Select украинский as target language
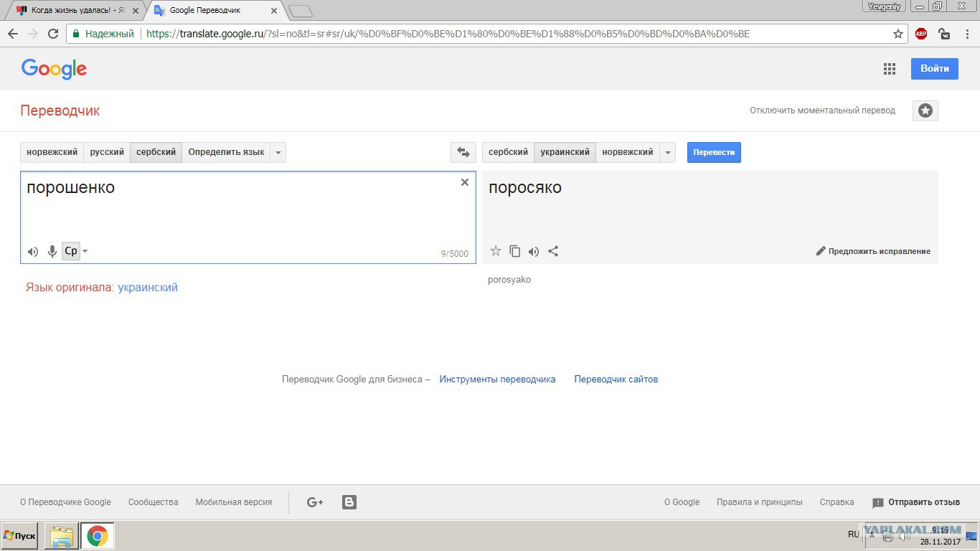Screen dimensions: 980x551 pyautogui.click(x=565, y=152)
